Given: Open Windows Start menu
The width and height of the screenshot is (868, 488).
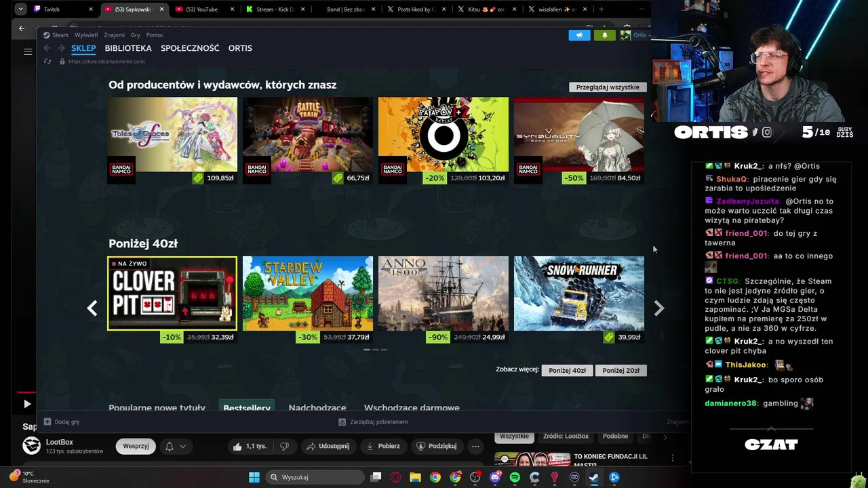Looking at the screenshot, I should [x=254, y=477].
